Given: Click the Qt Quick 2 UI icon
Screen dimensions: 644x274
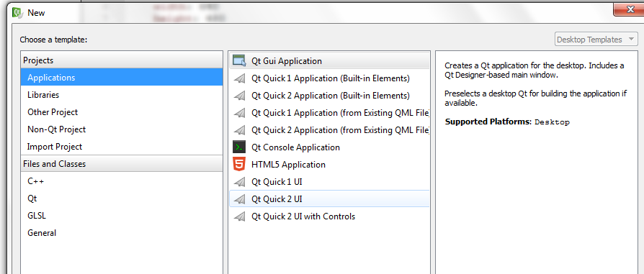Looking at the screenshot, I should [239, 199].
